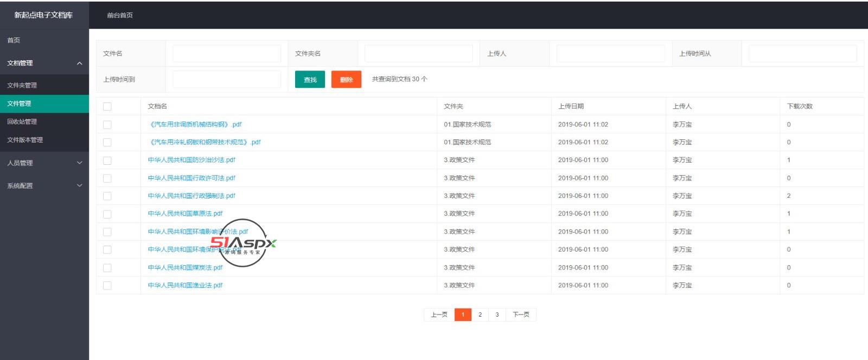Go to page 3
This screenshot has height=360, width=868.
pos(497,314)
